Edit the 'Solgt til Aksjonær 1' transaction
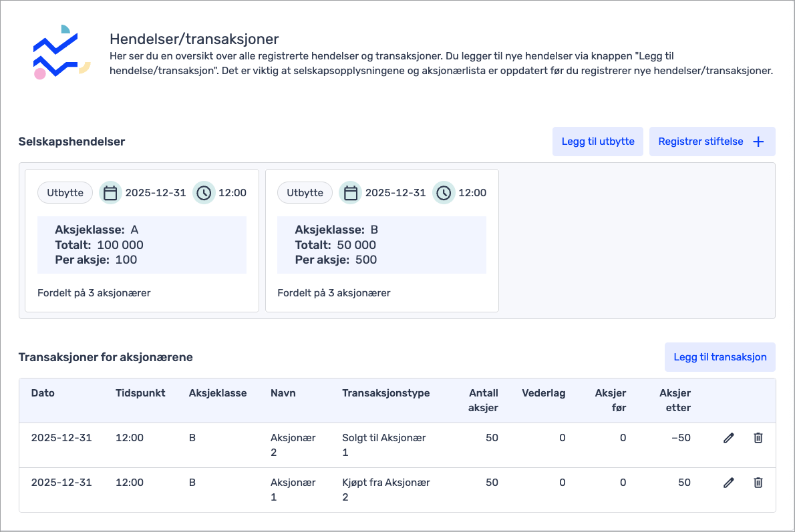Screen dimensions: 795x532 [728, 438]
